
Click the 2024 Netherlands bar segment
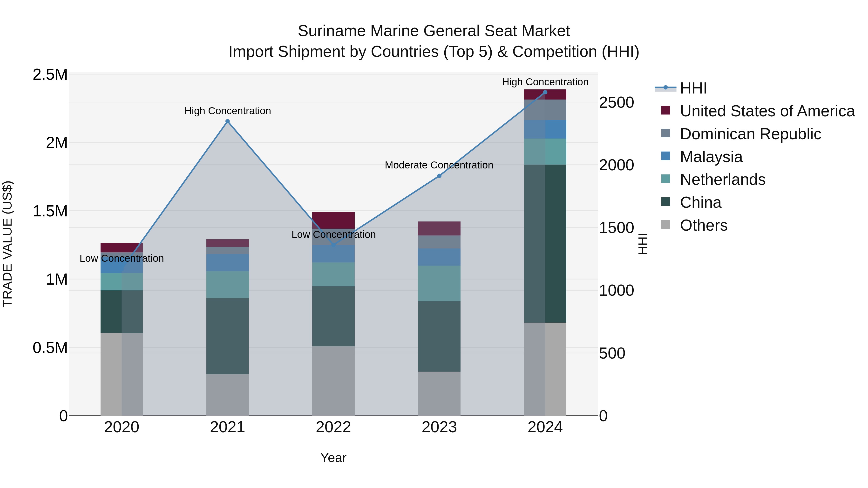point(545,152)
